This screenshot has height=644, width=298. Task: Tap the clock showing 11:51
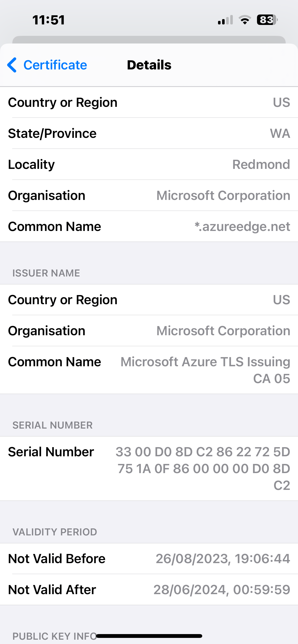point(49,20)
